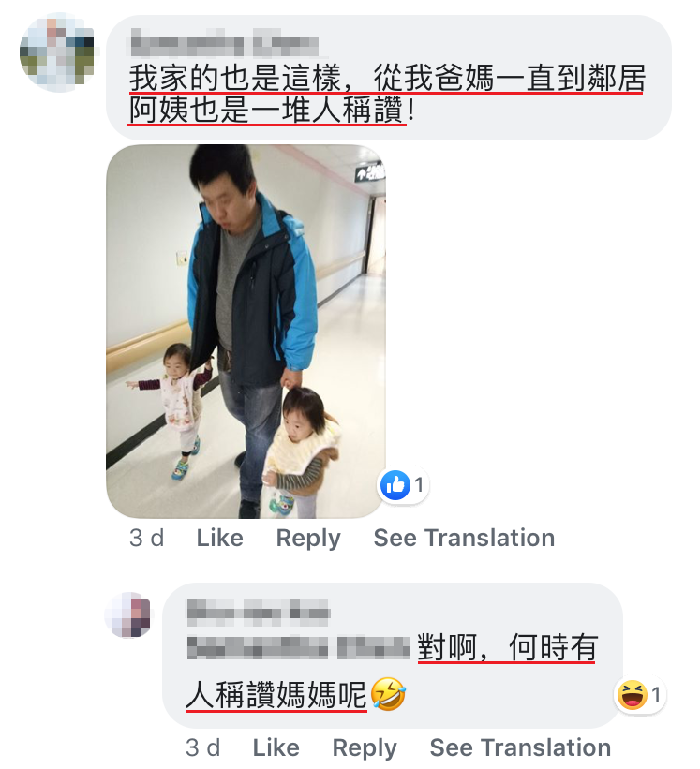Click the blue thumbs-up reaction icon
Viewport: 700px width, 769px height.
pyautogui.click(x=395, y=485)
